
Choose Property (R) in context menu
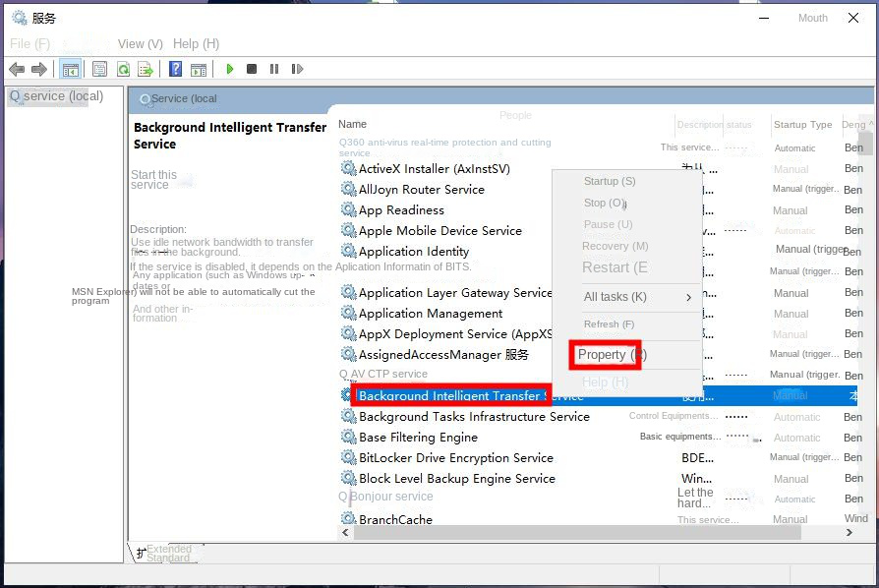tap(611, 354)
